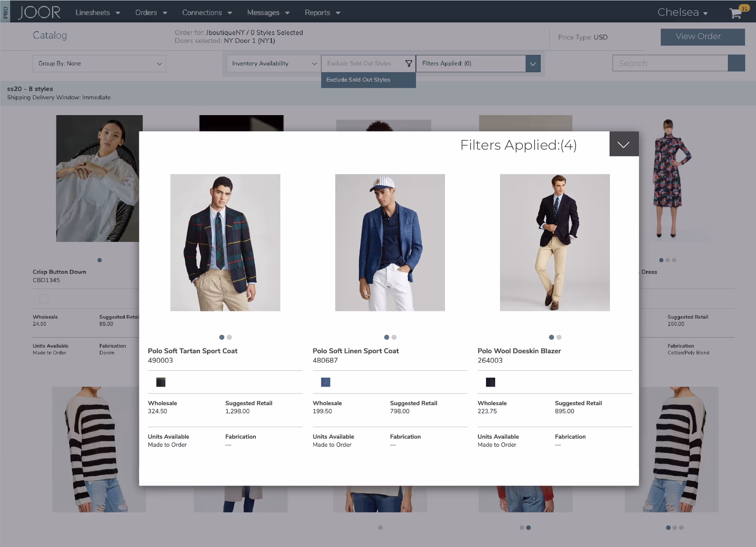Open the shopping cart icon
The width and height of the screenshot is (756, 547).
pyautogui.click(x=736, y=13)
